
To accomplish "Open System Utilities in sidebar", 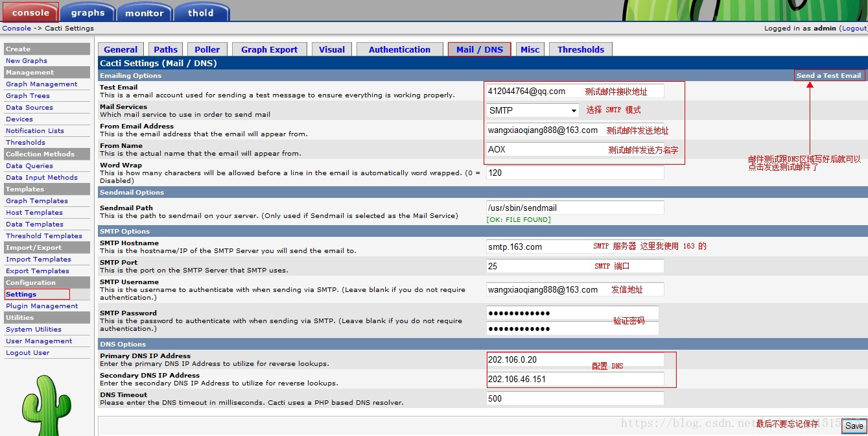I will click(34, 330).
